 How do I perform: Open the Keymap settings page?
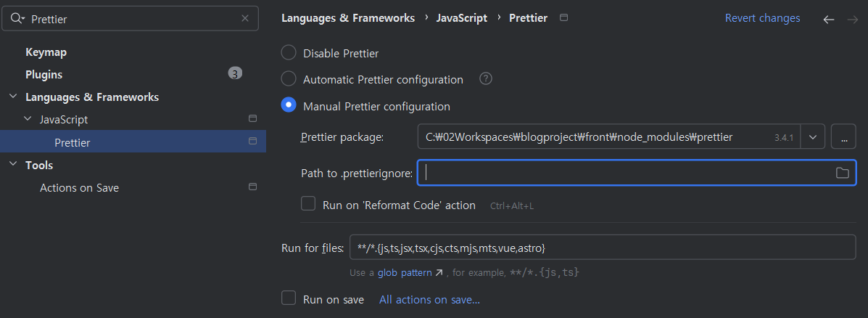tap(46, 52)
